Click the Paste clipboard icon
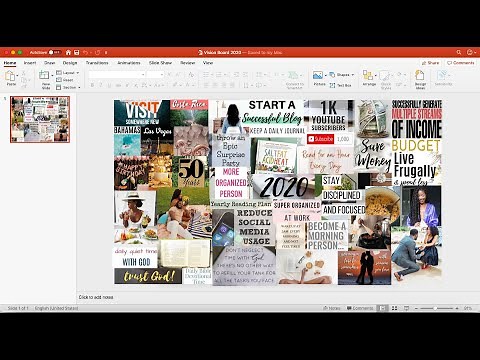480x360 pixels. coord(10,76)
